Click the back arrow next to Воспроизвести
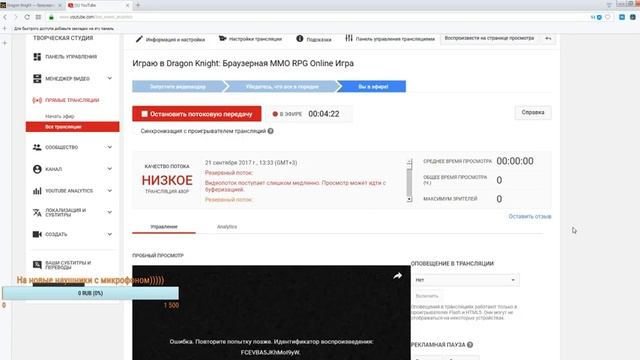This screenshot has height=360, width=640. pyautogui.click(x=548, y=38)
